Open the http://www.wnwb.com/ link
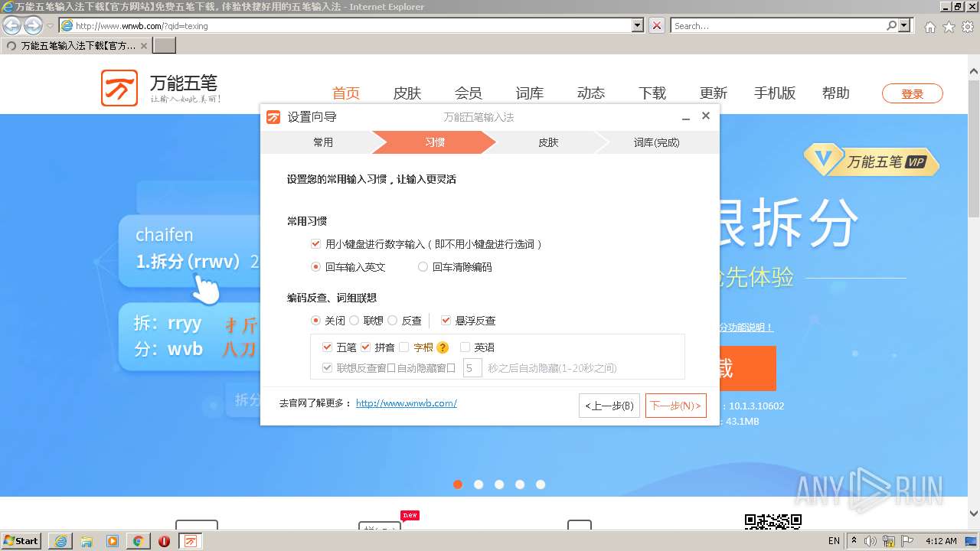Viewport: 980px width, 551px height. click(x=407, y=403)
